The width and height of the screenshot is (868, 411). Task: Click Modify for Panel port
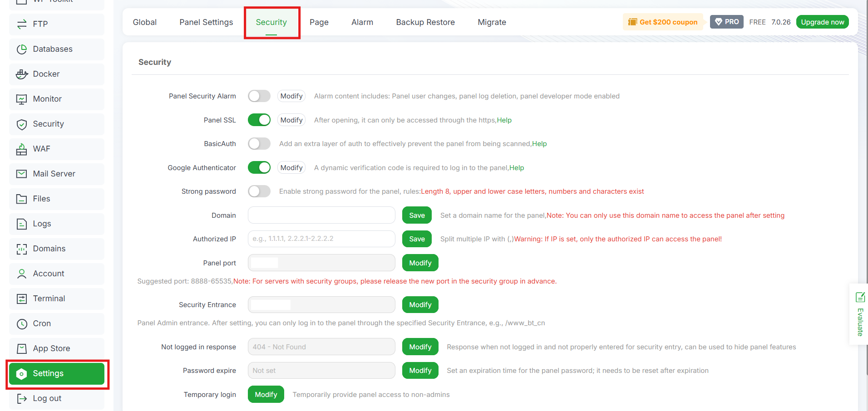tap(420, 263)
